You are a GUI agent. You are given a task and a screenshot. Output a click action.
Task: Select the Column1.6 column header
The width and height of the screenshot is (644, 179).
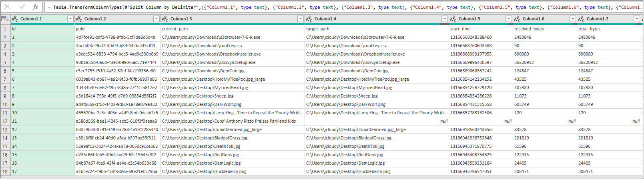(x=540, y=19)
